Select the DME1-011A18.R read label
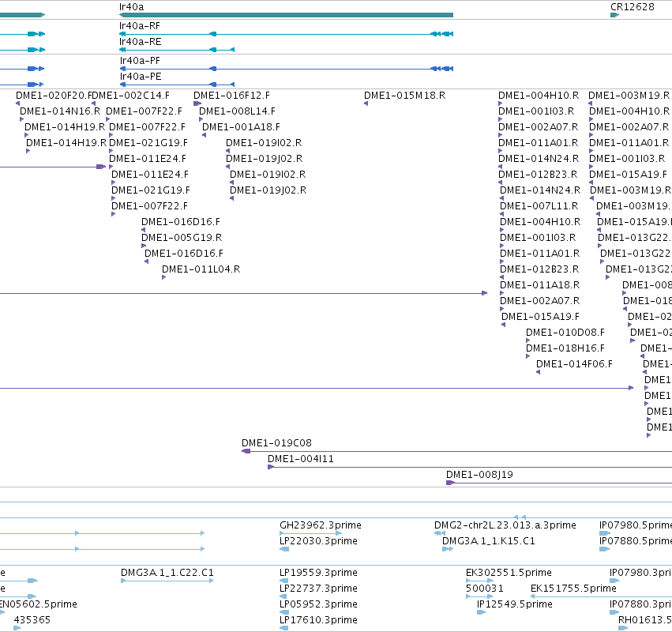The height and width of the screenshot is (632, 672). click(539, 285)
